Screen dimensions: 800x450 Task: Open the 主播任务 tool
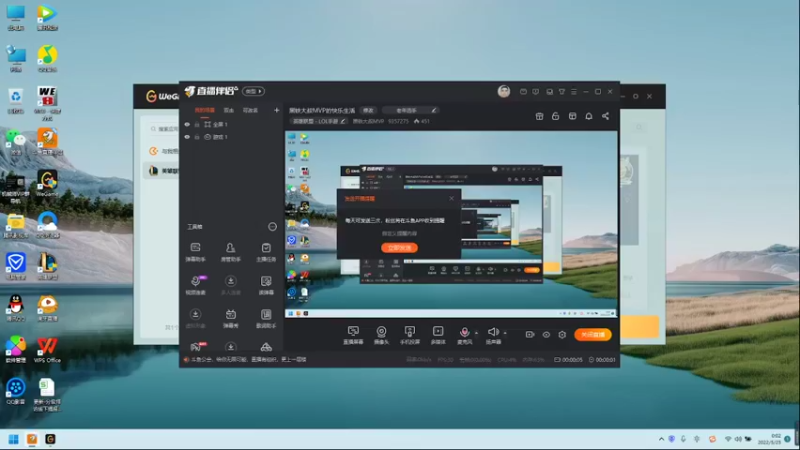click(x=266, y=252)
